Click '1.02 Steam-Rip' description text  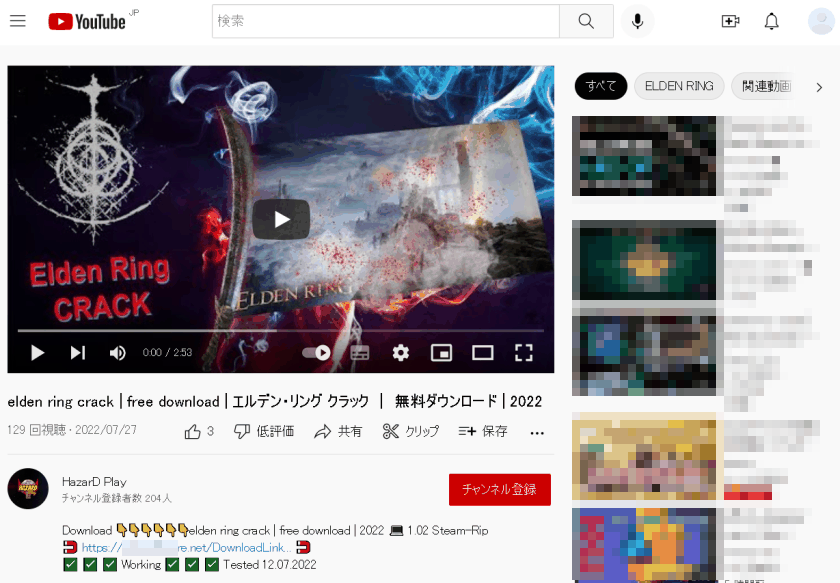tap(448, 530)
